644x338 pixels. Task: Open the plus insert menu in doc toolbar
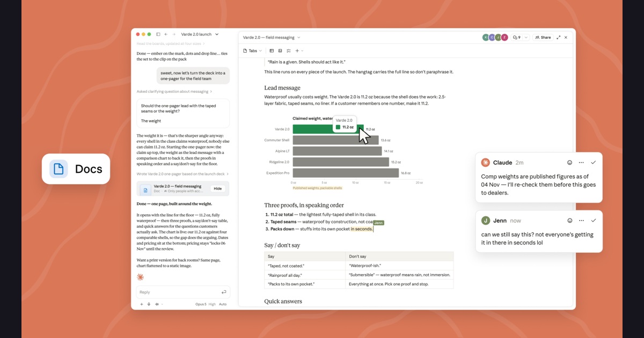pyautogui.click(x=299, y=51)
